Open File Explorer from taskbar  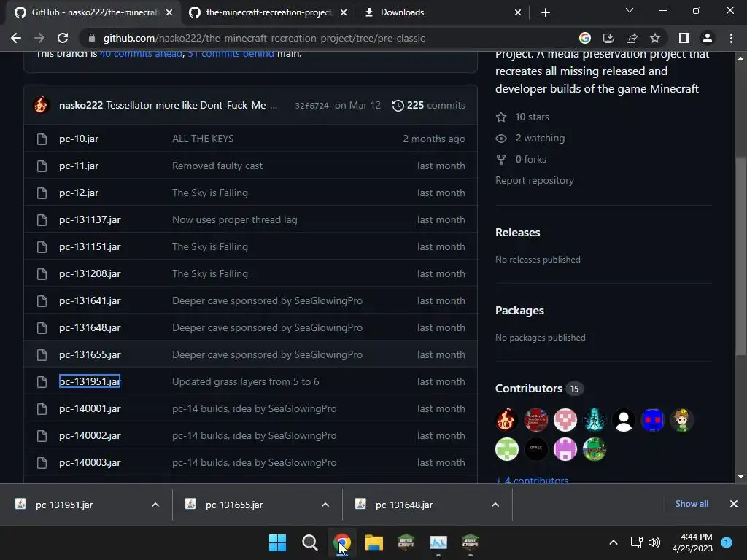pos(374,542)
